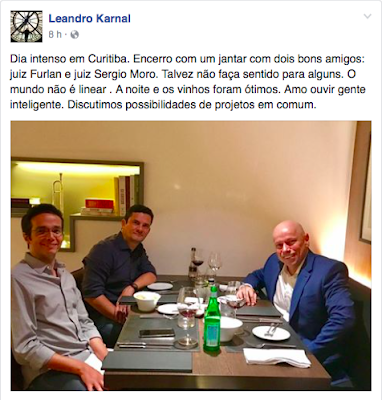This screenshot has height=400, width=382.
Task: Open the dinner photo in viewer
Action: pos(191,256)
